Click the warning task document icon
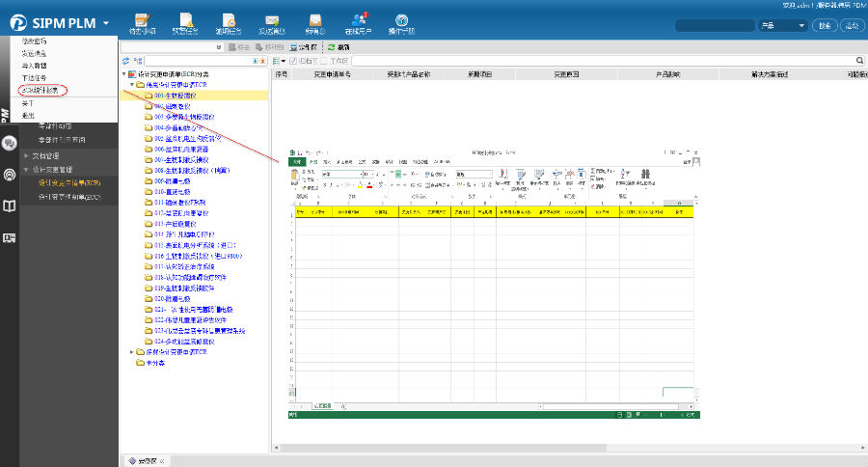This screenshot has width=868, height=467. click(x=184, y=21)
